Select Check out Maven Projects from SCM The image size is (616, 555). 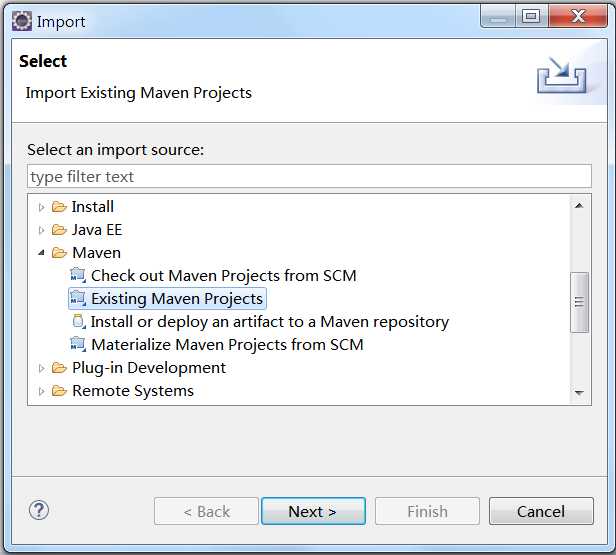point(223,276)
